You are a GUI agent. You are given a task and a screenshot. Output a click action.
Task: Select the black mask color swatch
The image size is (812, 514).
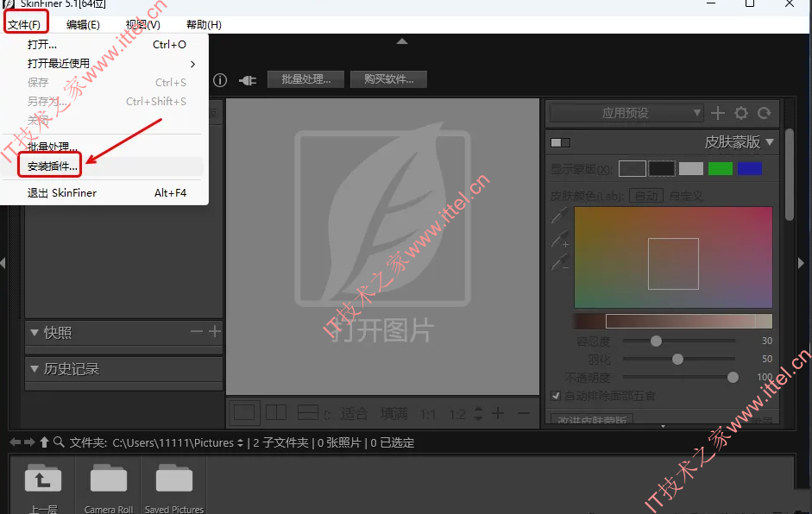point(662,168)
